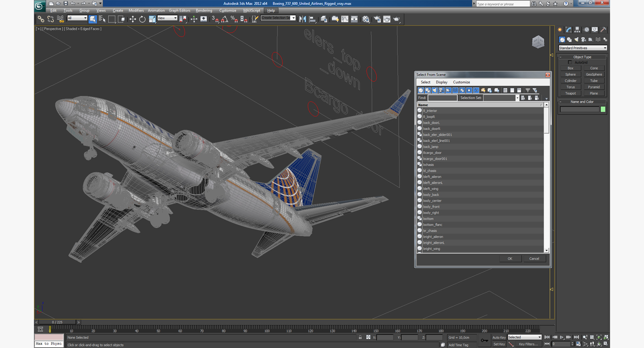The image size is (644, 348).
Task: Click the green object color swatch
Action: (x=603, y=109)
